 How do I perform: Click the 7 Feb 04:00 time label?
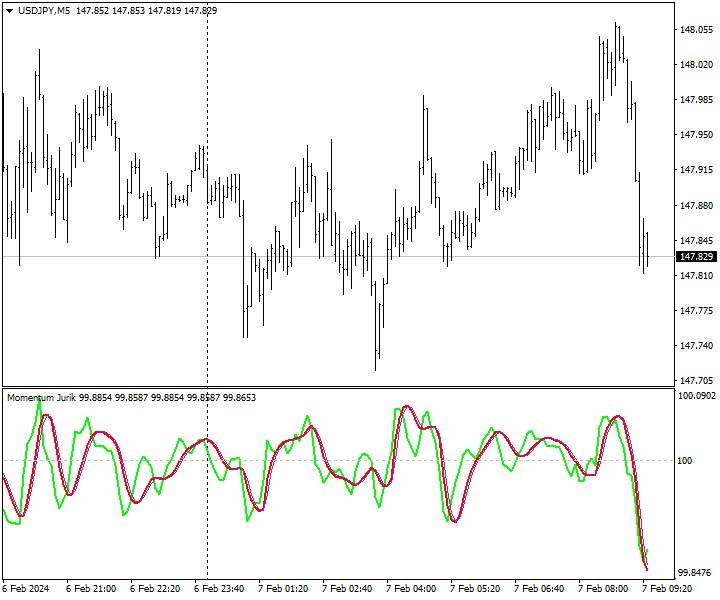[410, 589]
